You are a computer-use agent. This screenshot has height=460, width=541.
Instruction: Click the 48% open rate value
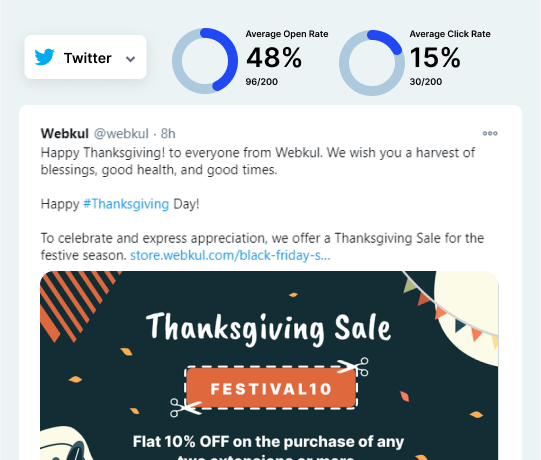(x=274, y=57)
